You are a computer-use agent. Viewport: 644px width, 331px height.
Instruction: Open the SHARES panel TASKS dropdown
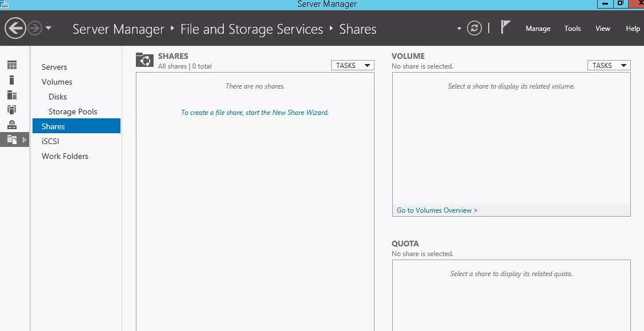pos(353,65)
